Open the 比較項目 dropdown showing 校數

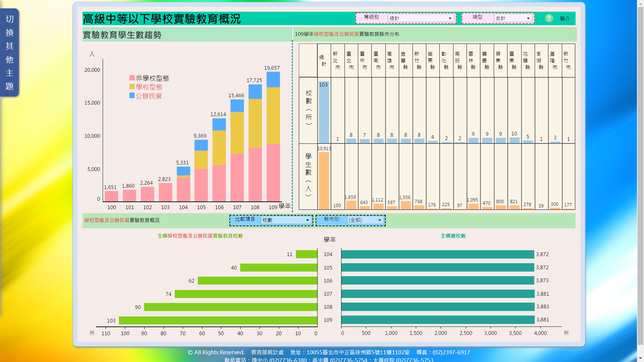click(x=286, y=220)
